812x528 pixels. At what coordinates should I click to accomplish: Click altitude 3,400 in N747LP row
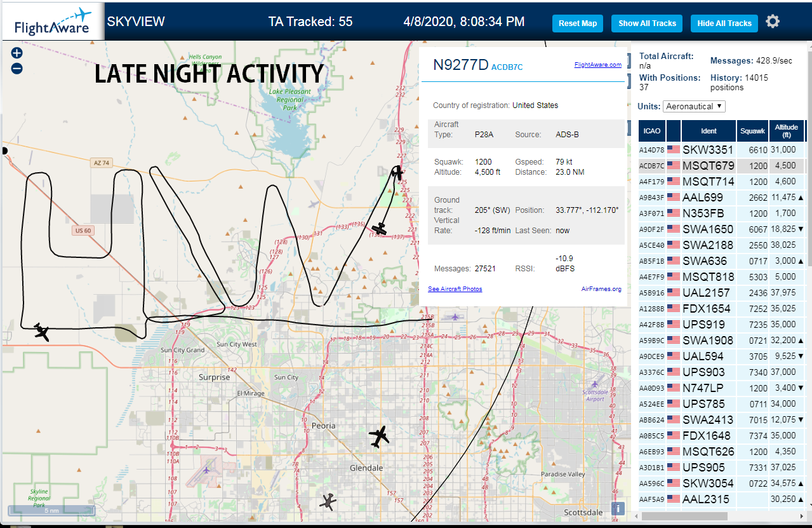coord(785,388)
